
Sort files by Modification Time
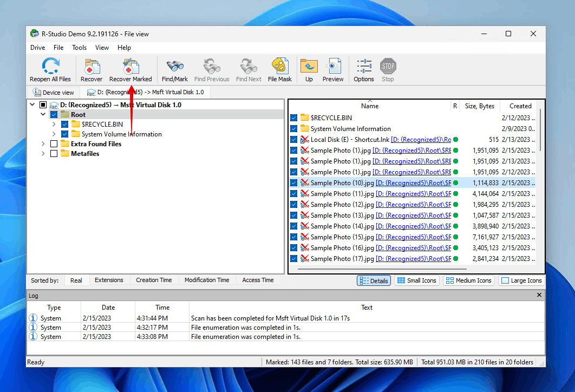tap(207, 280)
